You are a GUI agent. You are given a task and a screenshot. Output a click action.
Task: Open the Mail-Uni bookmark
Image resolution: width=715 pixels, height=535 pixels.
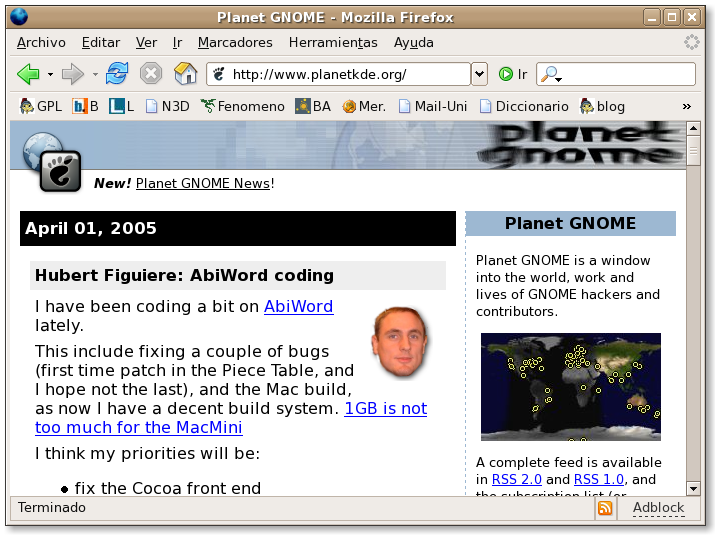point(433,106)
